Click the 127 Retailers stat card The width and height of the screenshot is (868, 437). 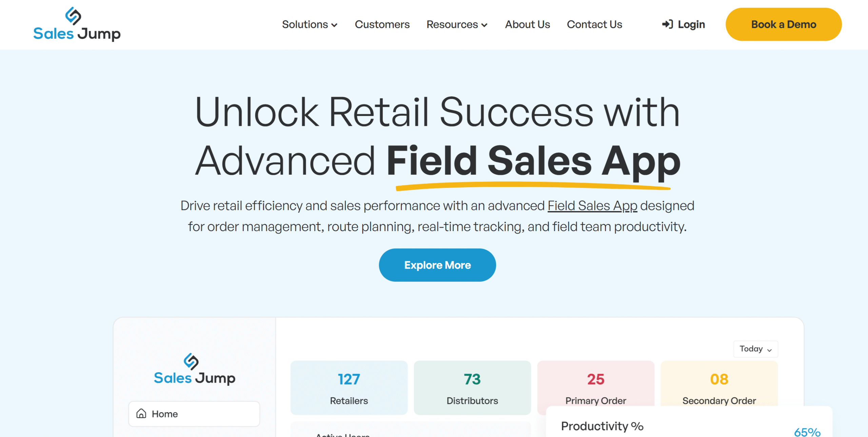pos(349,387)
